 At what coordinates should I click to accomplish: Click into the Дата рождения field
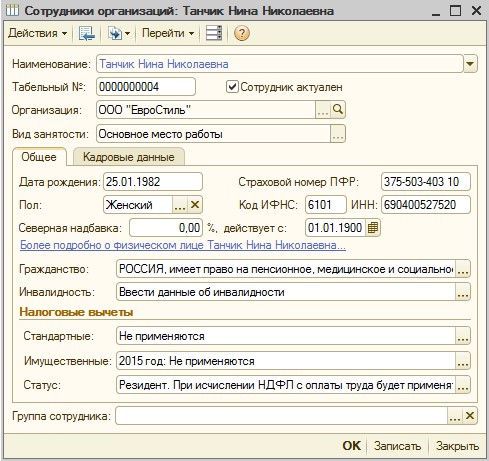(153, 182)
